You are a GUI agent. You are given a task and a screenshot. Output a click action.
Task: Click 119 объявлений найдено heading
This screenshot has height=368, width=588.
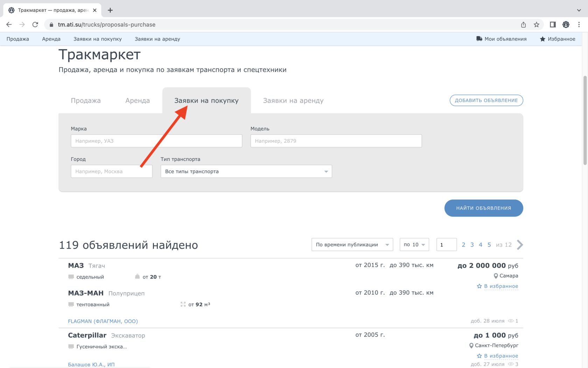(128, 245)
